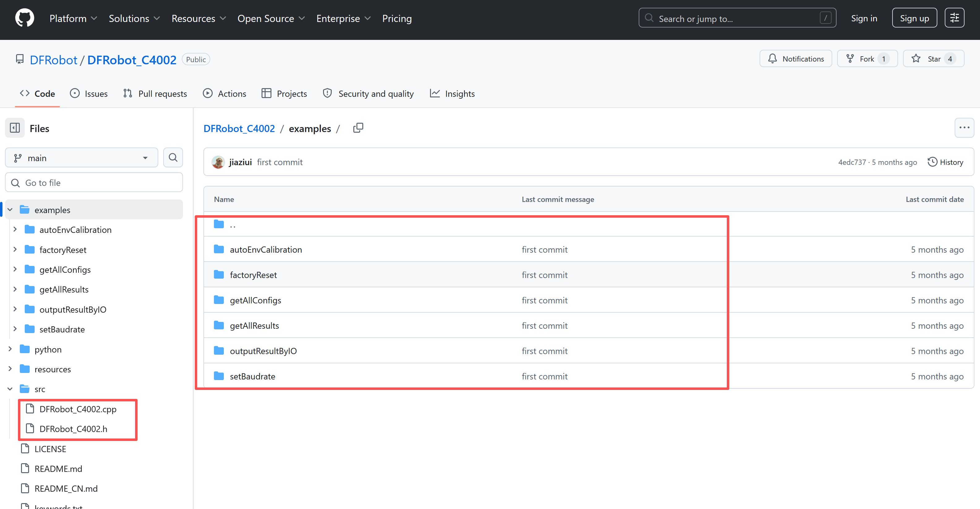Open the DFRobot_C4002 breadcrumb link
Screen dimensions: 980x509
pos(239,129)
